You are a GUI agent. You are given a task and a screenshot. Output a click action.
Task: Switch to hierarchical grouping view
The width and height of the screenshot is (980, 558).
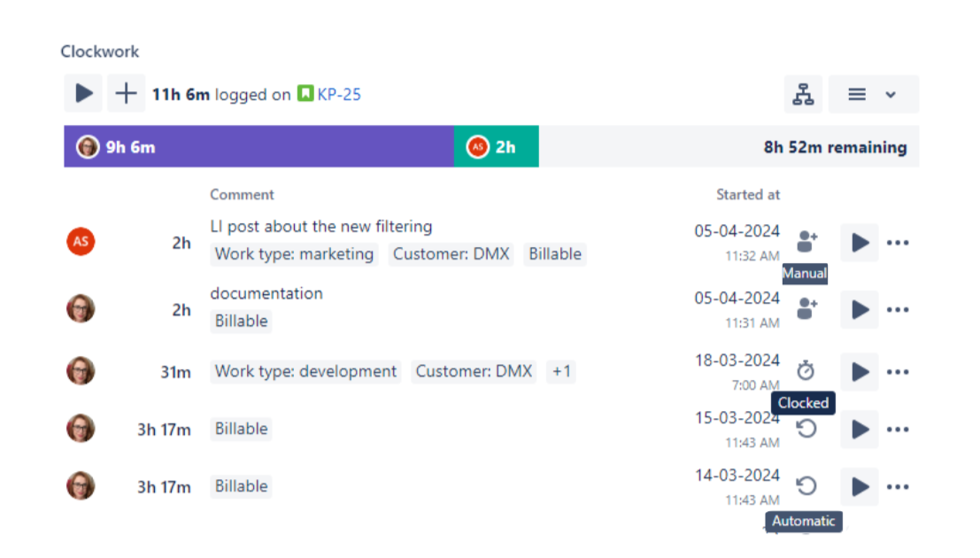point(805,93)
